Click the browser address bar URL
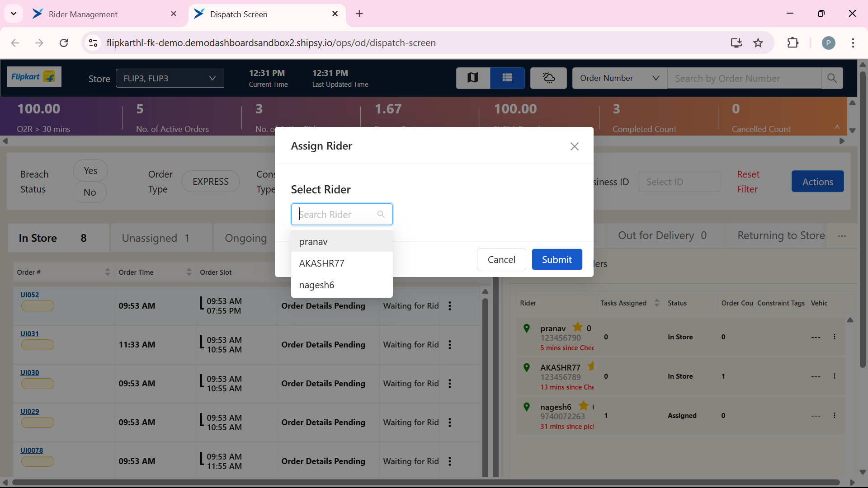This screenshot has width=868, height=488. point(271,43)
